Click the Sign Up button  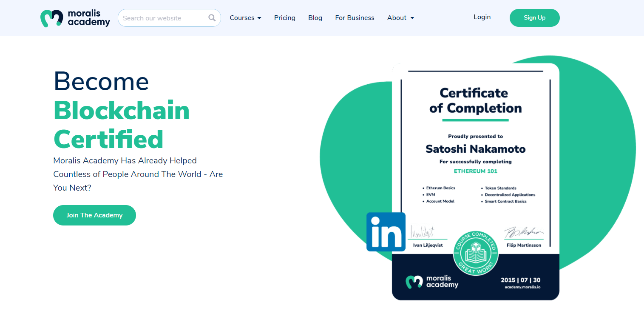tap(535, 18)
